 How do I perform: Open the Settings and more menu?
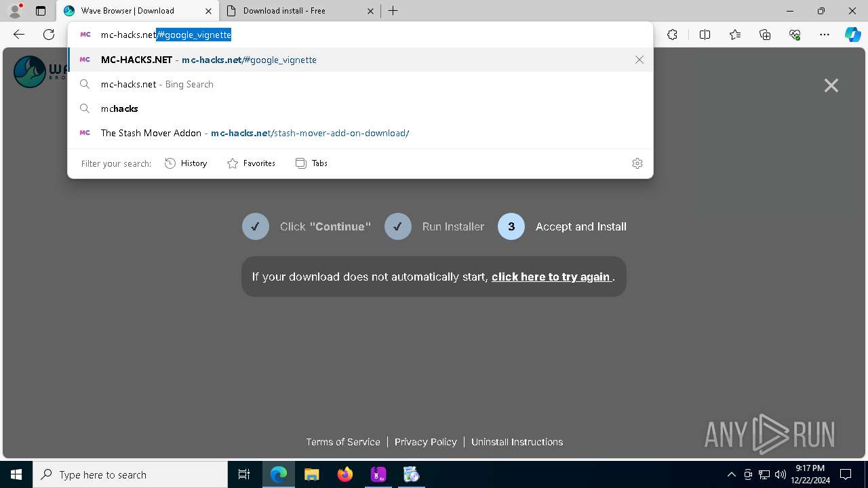click(825, 35)
